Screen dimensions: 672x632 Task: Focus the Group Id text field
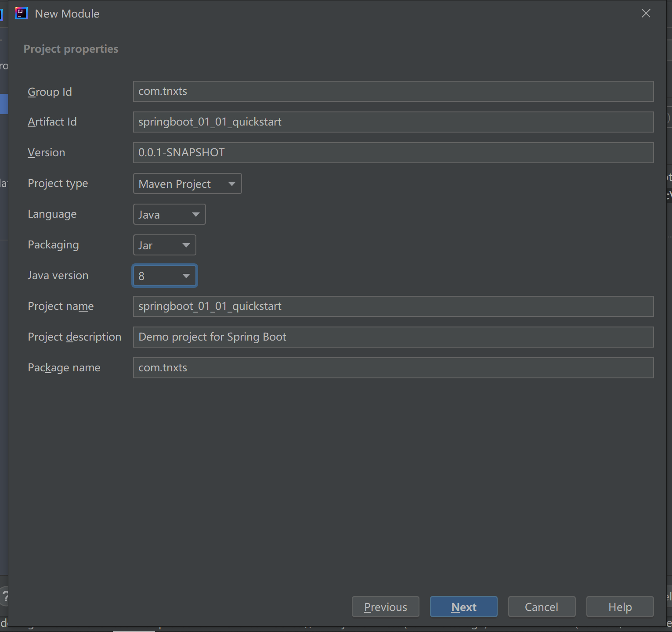coord(393,91)
